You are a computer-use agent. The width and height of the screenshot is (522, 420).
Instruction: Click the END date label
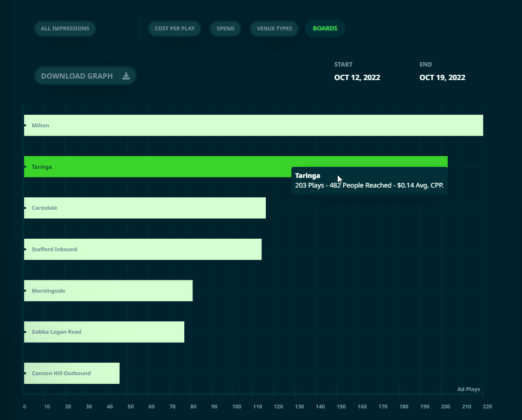click(x=426, y=65)
